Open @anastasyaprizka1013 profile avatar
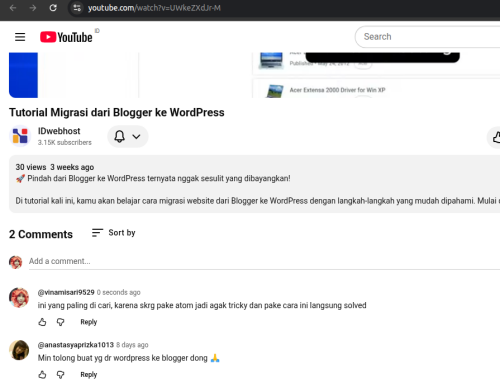The width and height of the screenshot is (500, 387). (x=19, y=350)
